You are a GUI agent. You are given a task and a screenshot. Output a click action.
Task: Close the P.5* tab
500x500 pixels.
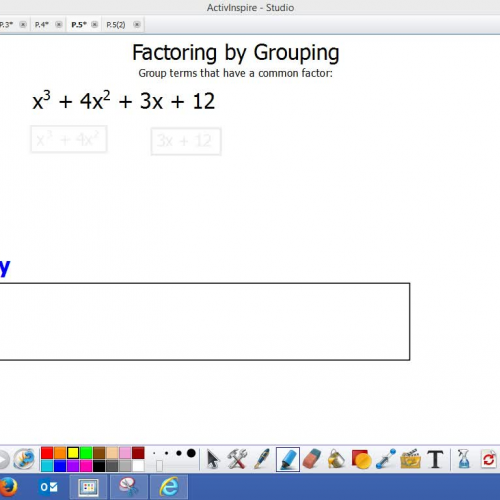pos(95,25)
